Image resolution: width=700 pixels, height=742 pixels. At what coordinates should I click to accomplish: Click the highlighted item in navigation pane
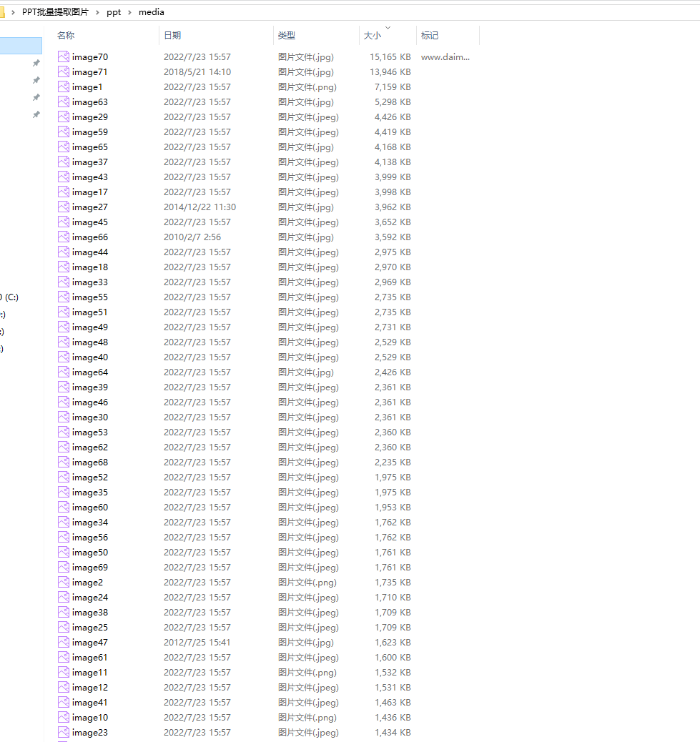pos(21,46)
